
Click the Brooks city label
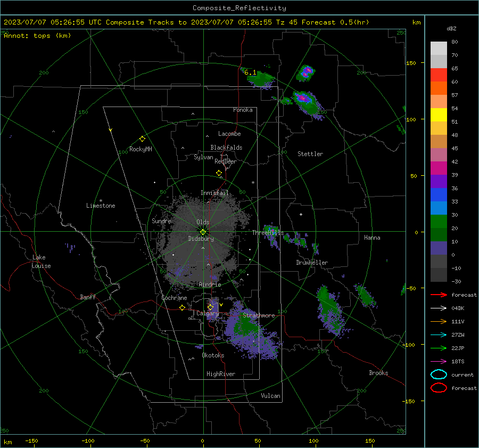(378, 373)
